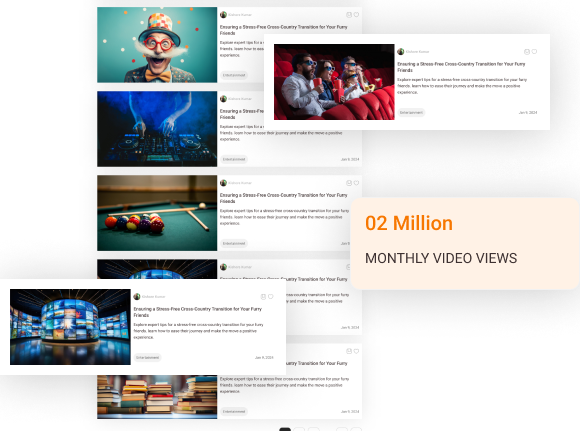Open article title on billiards card
Image resolution: width=580 pixels, height=431 pixels.
(284, 198)
